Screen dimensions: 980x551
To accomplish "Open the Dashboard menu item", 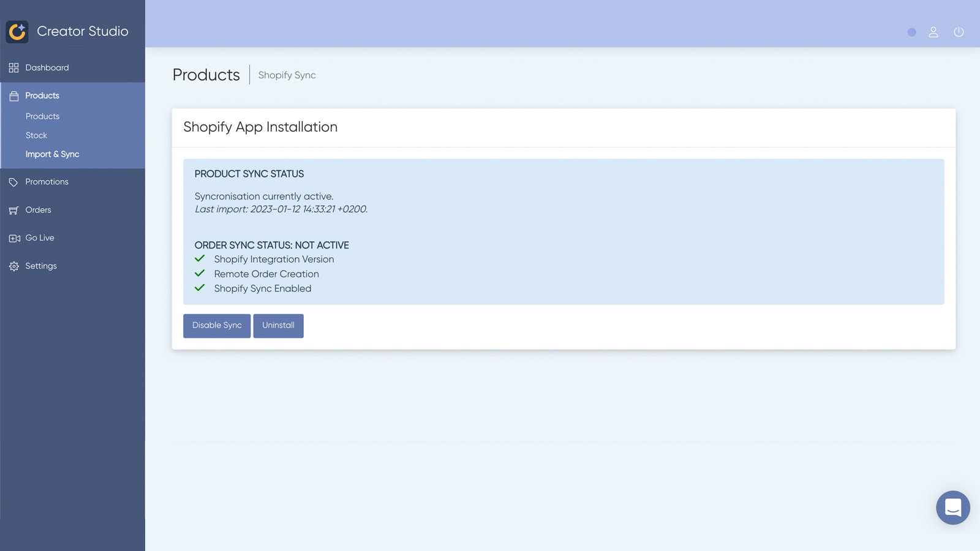I will click(x=72, y=68).
